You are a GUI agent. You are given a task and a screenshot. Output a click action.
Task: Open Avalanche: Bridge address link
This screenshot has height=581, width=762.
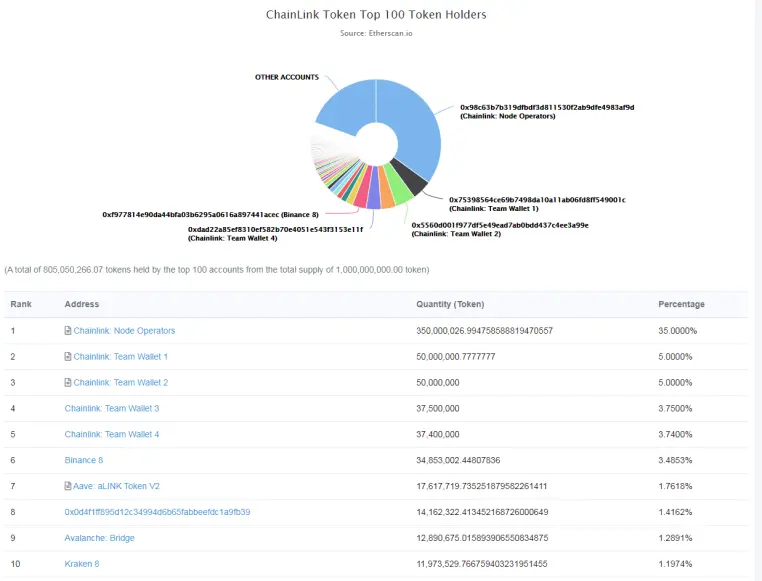[100, 538]
